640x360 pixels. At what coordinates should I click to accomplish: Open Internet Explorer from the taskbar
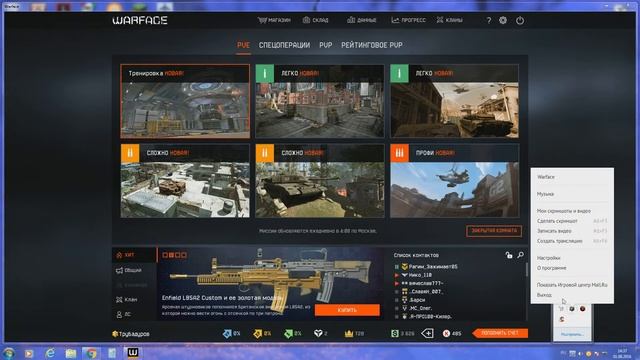click(50, 353)
